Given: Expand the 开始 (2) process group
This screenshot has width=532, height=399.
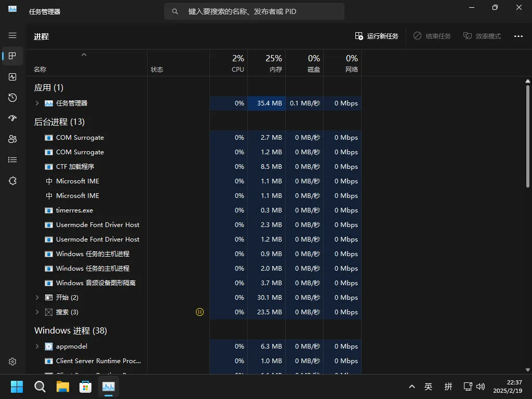Looking at the screenshot, I should (x=37, y=297).
